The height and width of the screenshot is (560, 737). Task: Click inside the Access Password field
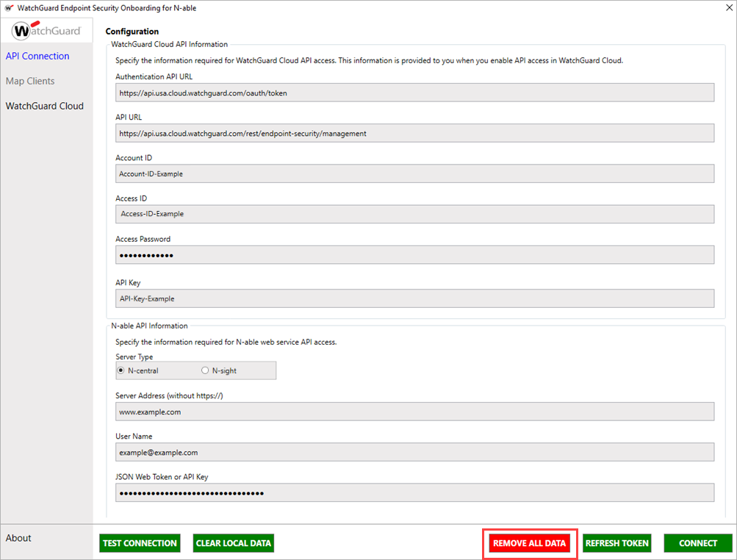click(414, 254)
